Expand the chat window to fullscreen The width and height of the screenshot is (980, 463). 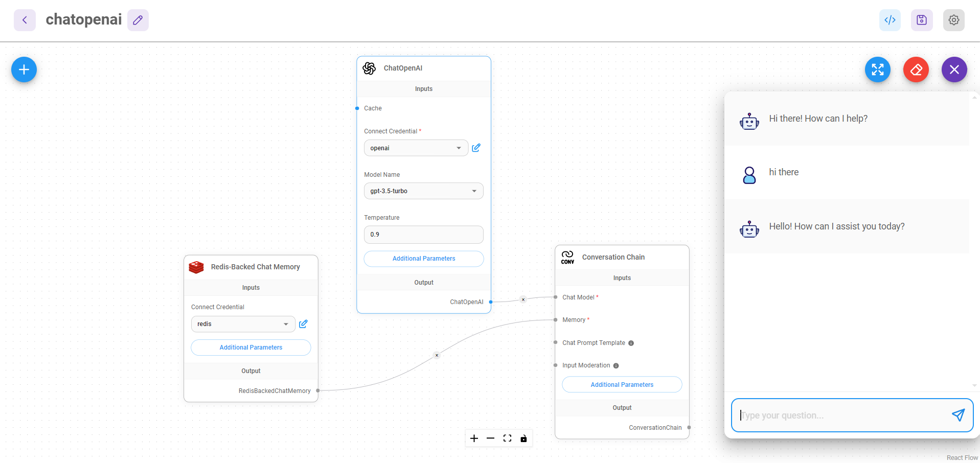click(877, 70)
